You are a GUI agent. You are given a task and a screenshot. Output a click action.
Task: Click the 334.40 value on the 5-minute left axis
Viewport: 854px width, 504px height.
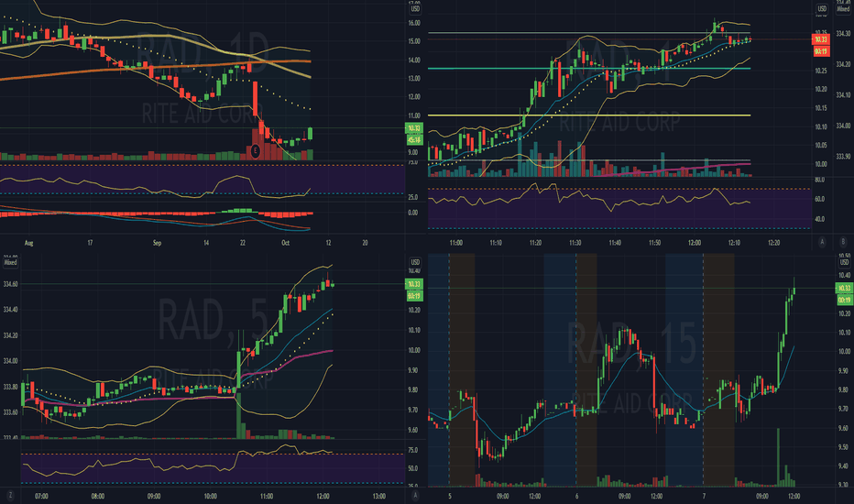tap(10, 310)
